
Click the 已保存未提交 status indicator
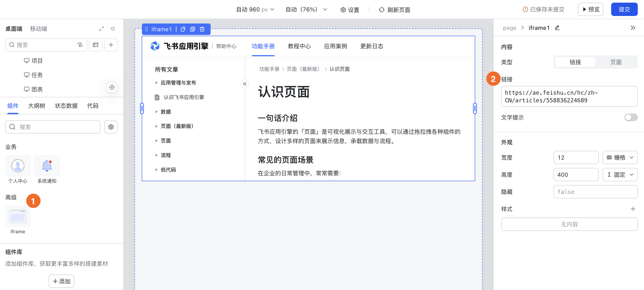point(543,10)
